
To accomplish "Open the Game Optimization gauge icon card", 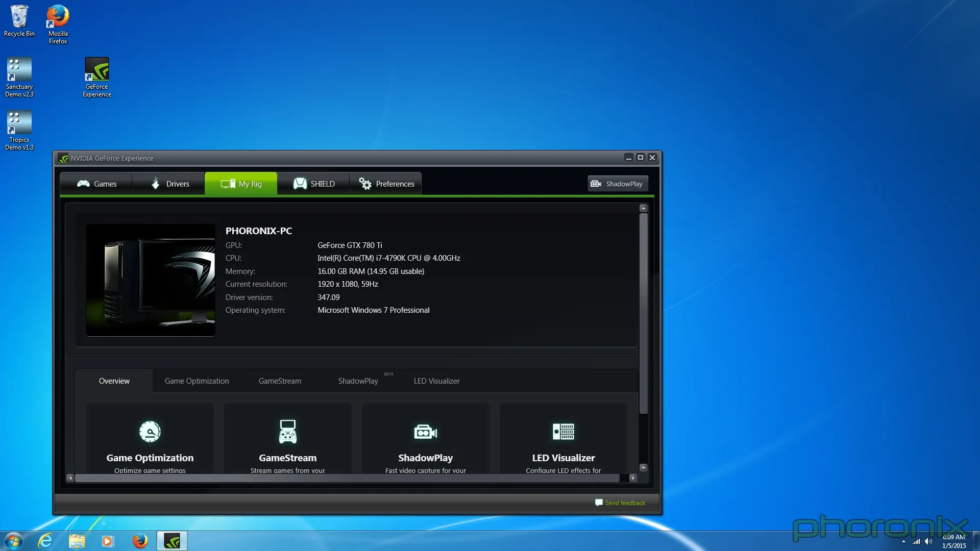I will pyautogui.click(x=150, y=431).
